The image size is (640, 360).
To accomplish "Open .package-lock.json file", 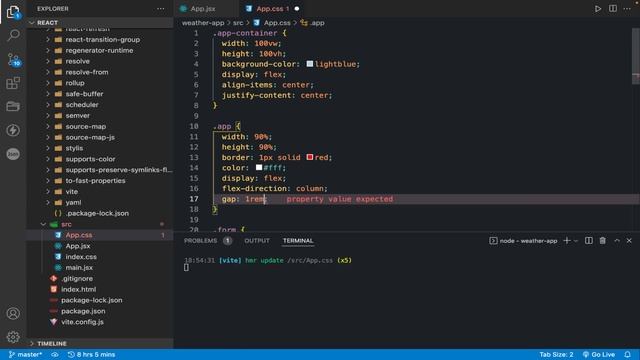I will point(97,213).
